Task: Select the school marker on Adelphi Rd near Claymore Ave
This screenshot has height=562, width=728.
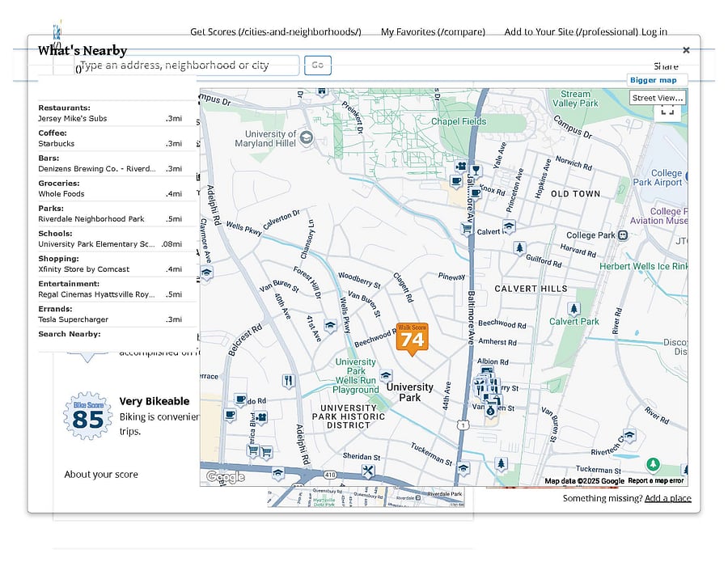Action: (x=206, y=273)
